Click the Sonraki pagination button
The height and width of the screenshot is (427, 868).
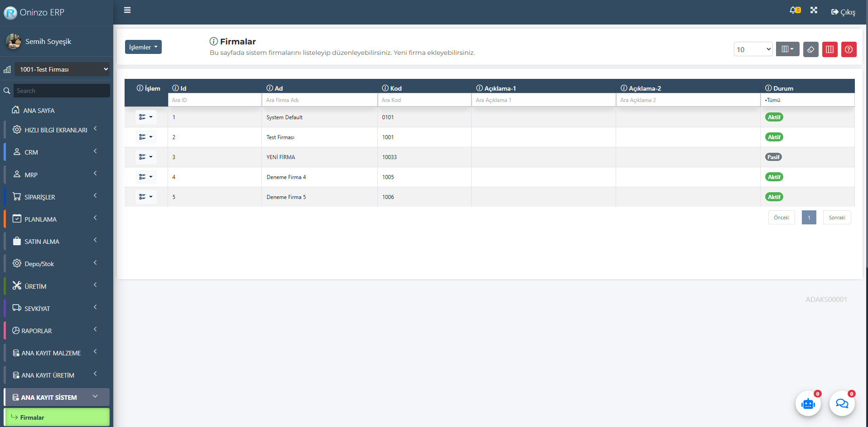[x=837, y=218]
